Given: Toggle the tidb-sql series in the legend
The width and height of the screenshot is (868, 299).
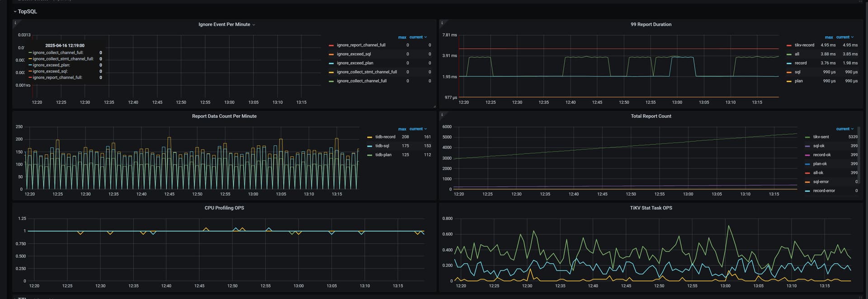Looking at the screenshot, I should point(382,146).
